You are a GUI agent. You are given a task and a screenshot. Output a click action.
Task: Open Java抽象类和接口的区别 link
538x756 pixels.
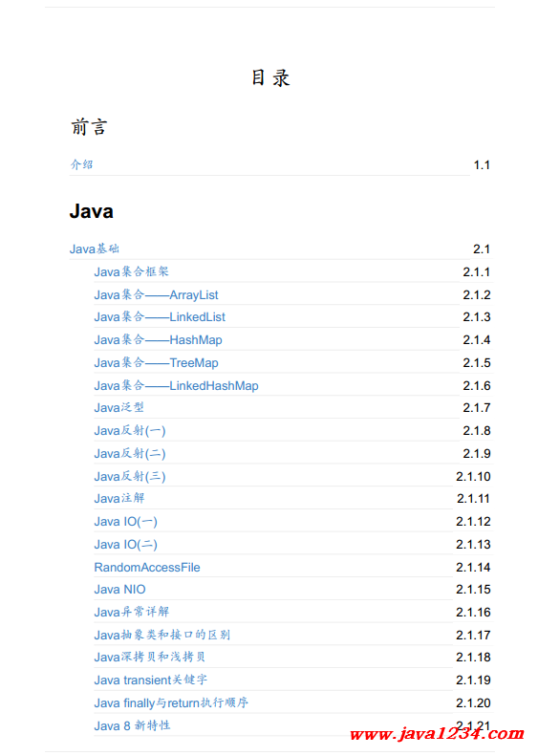coord(162,635)
